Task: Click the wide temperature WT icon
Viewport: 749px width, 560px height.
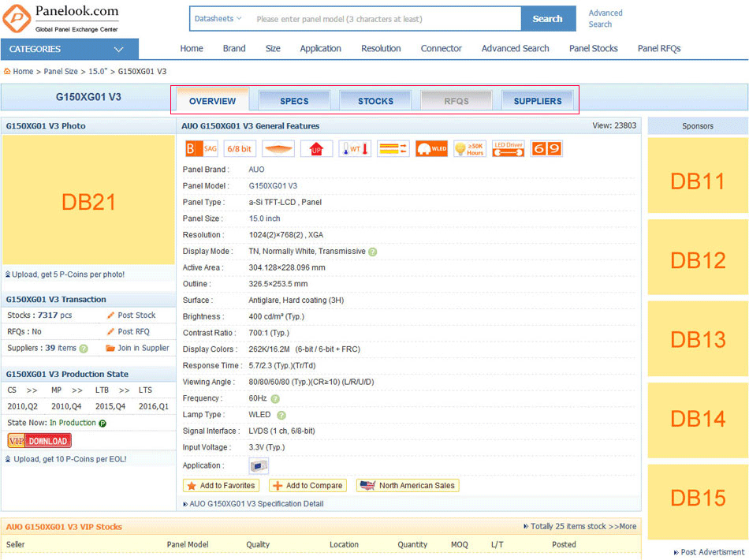Action: (355, 148)
